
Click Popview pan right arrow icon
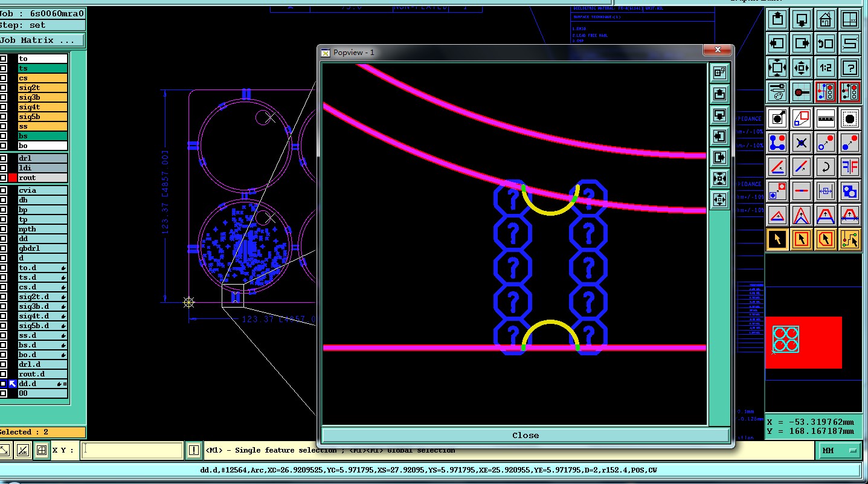pos(719,157)
